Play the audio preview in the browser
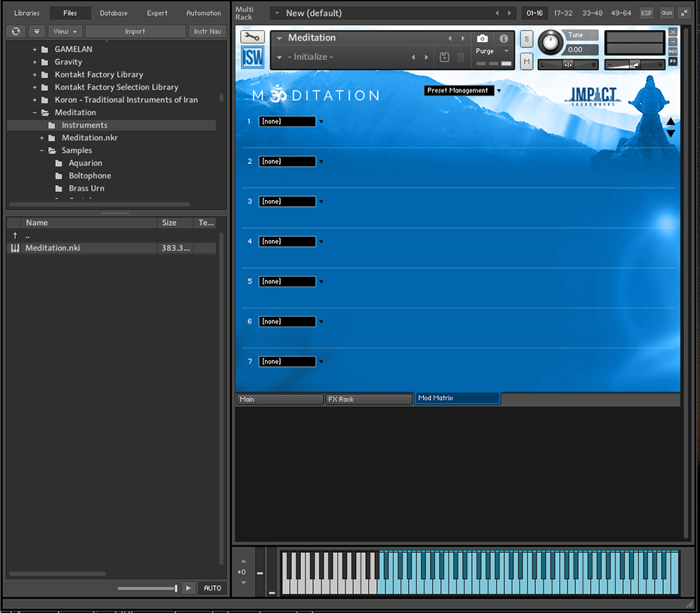This screenshot has height=613, width=700. (x=188, y=588)
